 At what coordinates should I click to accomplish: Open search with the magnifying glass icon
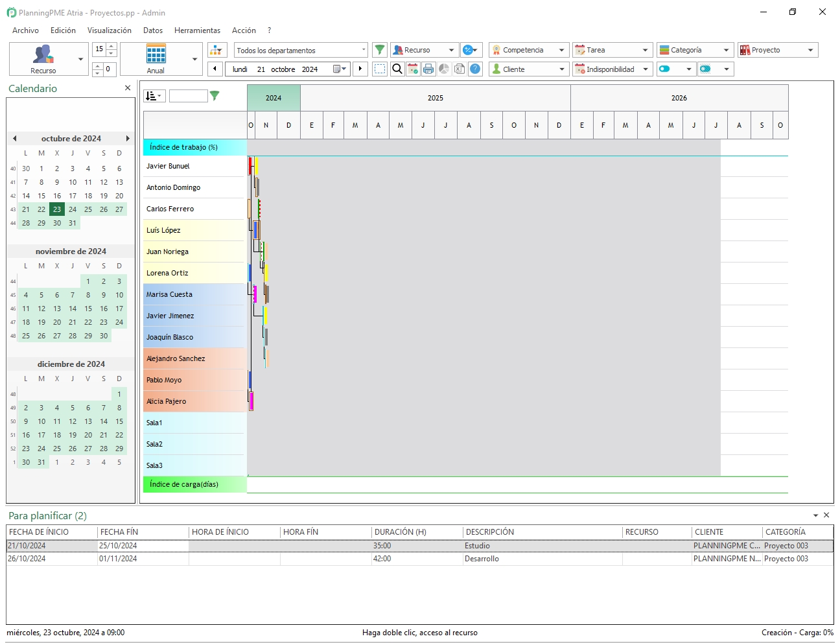pos(397,69)
